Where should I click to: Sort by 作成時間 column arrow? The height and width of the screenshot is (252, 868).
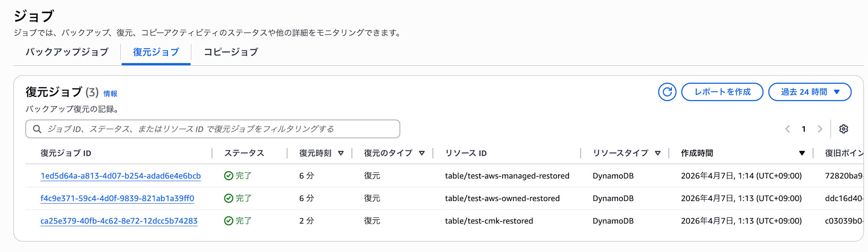802,153
